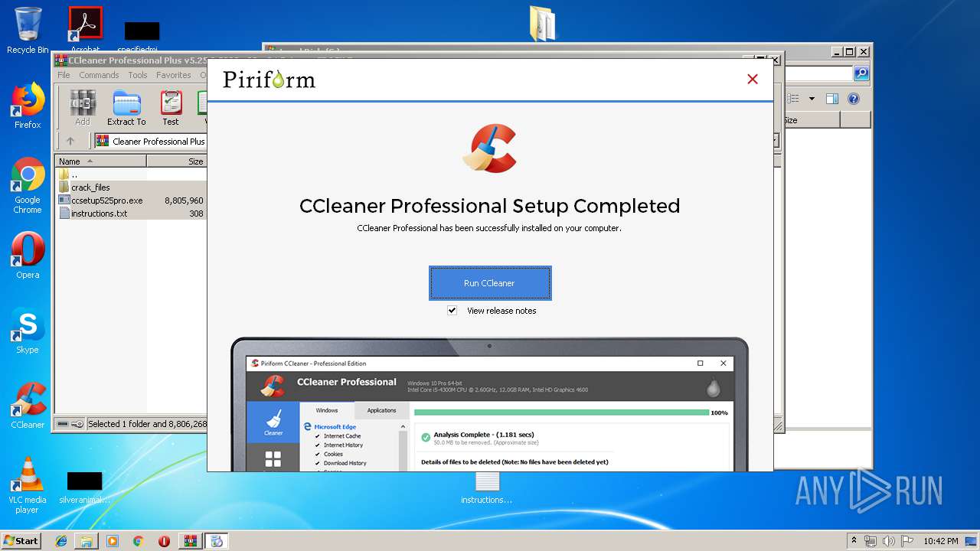Click the Explorer window Size column header
980x551 pixels.
click(812, 120)
